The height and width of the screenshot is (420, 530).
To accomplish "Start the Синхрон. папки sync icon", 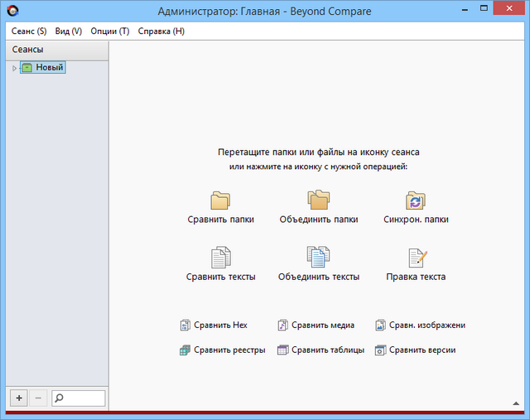I will pos(416,200).
